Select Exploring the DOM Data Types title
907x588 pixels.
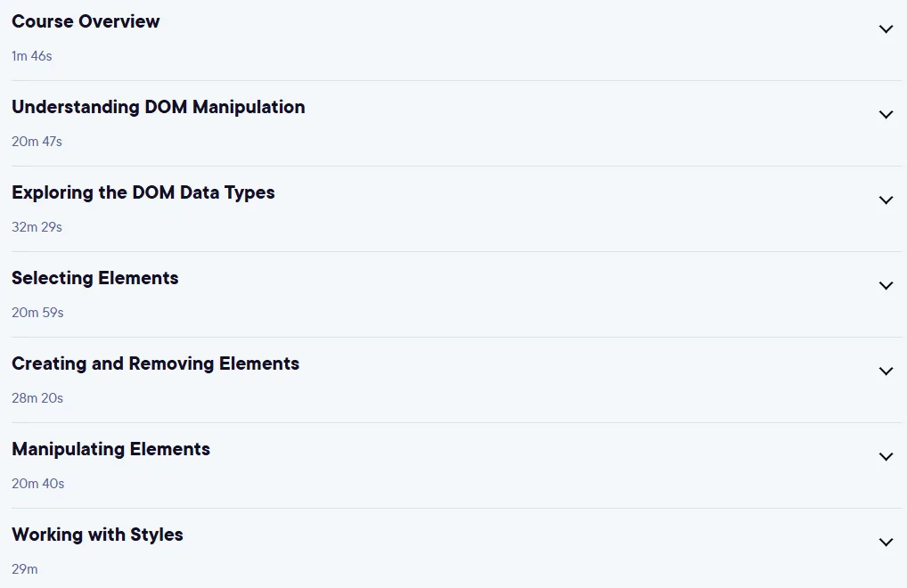143,192
